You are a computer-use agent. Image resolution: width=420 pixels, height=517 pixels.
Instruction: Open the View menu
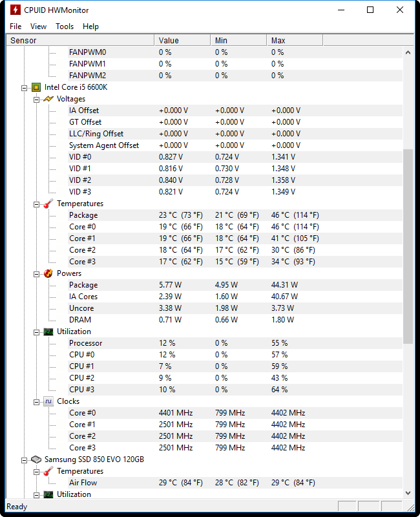[38, 26]
